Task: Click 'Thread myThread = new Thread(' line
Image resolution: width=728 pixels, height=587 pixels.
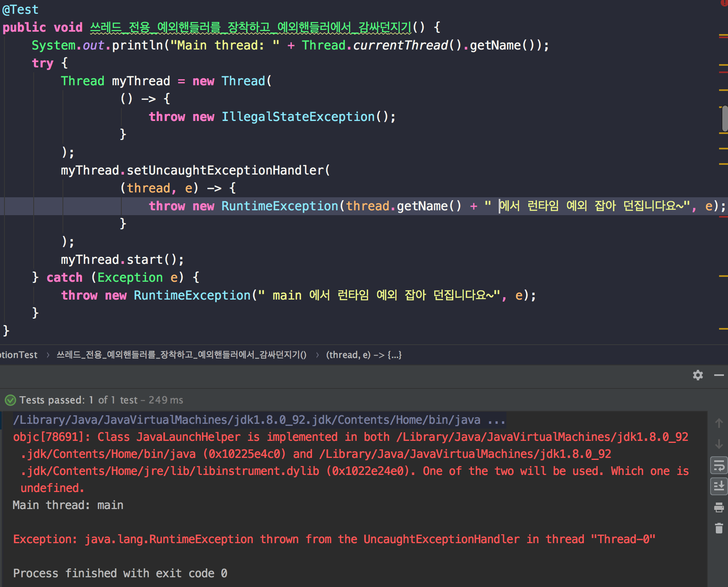Action: click(166, 81)
